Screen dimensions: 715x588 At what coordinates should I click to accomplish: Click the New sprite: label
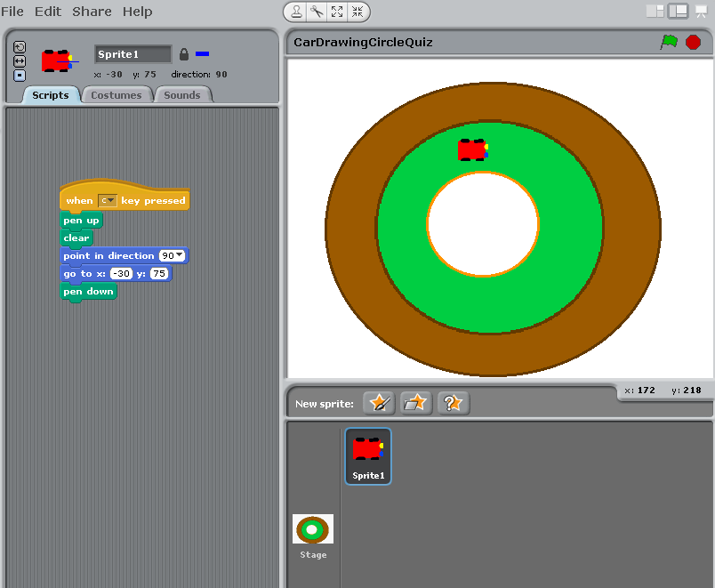click(x=325, y=404)
